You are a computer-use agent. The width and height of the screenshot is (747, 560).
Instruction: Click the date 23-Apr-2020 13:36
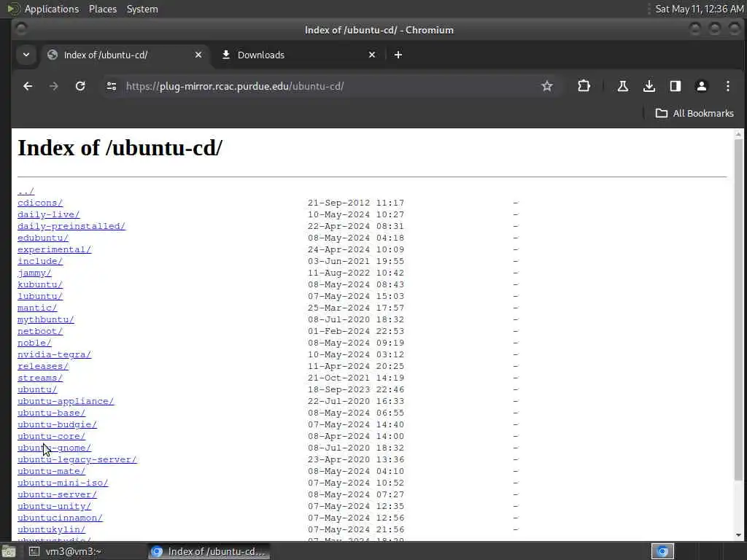[356, 459]
